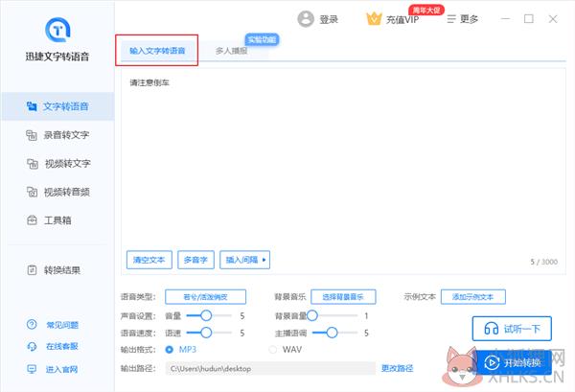Click the 常见问题 question mark icon
The height and width of the screenshot is (392, 575).
pyautogui.click(x=32, y=325)
